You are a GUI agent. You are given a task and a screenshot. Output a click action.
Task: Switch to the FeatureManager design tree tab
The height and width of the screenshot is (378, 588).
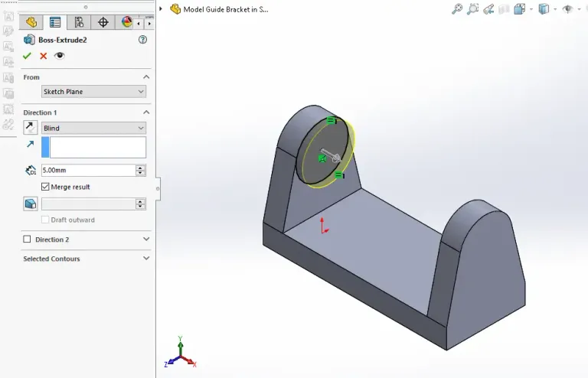click(x=31, y=22)
